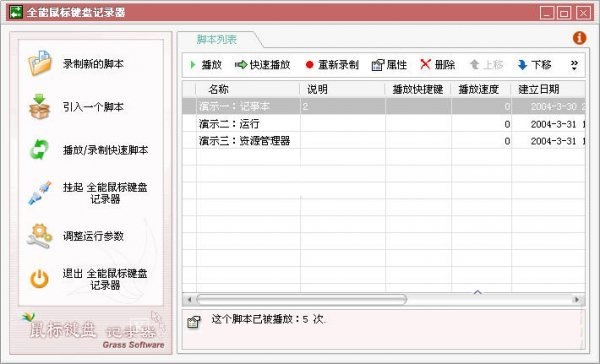This screenshot has width=600, height=364.
Task: Open the orange info icon at top right
Action: (x=579, y=38)
